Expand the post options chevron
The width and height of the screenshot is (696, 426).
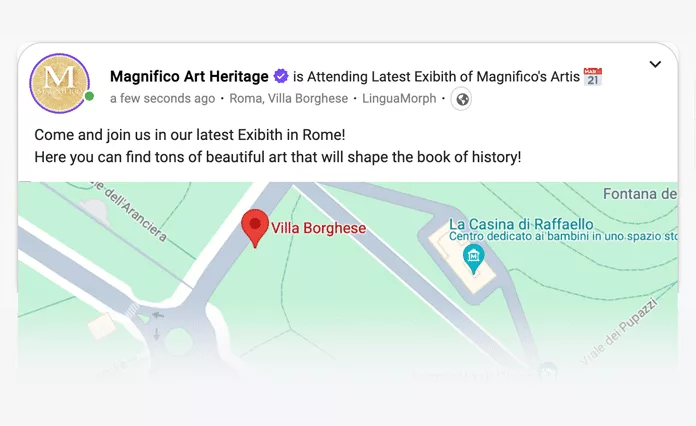click(x=655, y=64)
